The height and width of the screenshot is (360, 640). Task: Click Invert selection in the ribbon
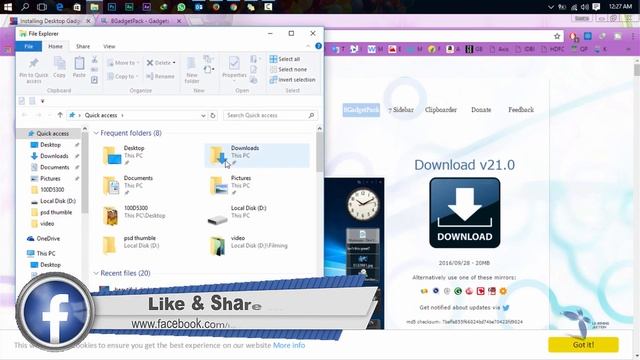293,80
